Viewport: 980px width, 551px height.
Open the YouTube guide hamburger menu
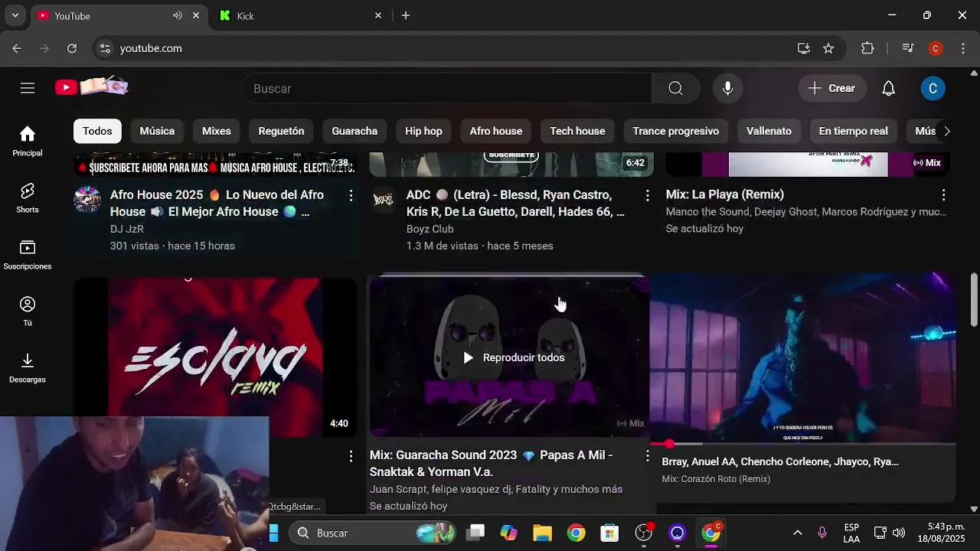tap(28, 88)
